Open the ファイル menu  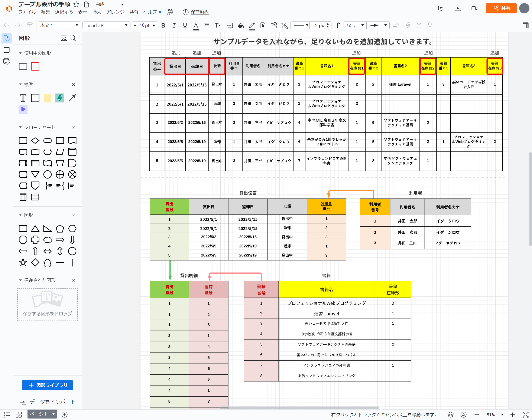click(x=27, y=12)
